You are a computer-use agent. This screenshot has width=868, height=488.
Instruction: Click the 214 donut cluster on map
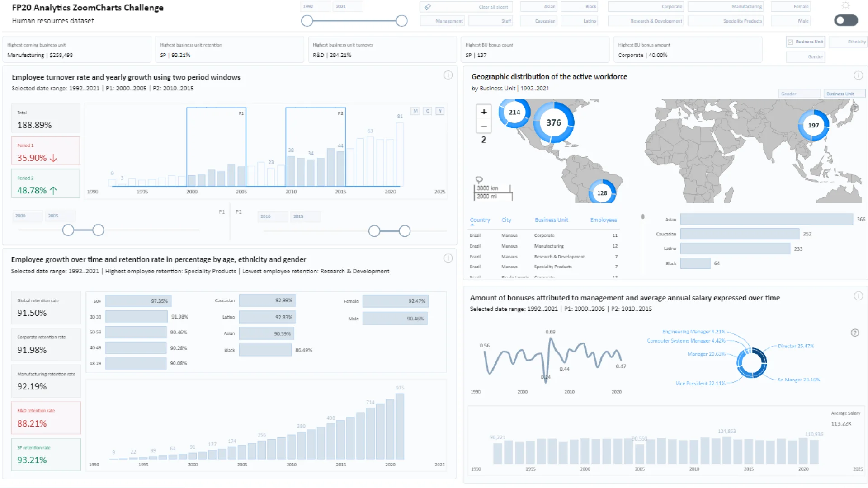point(514,112)
